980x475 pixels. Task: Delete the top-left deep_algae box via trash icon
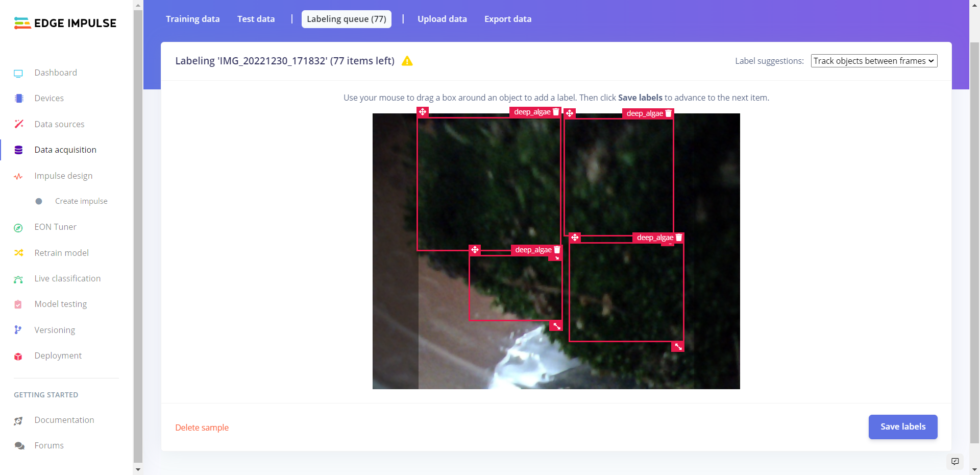(556, 112)
